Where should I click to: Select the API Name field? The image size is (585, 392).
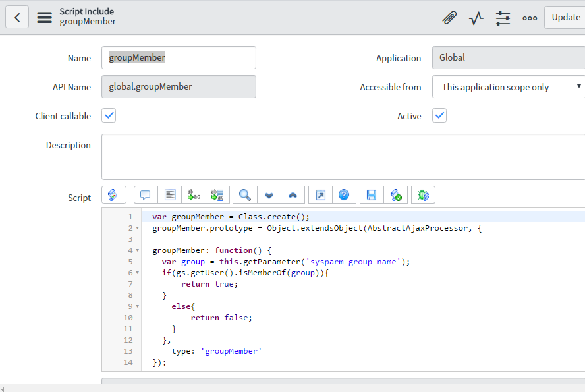click(x=179, y=87)
